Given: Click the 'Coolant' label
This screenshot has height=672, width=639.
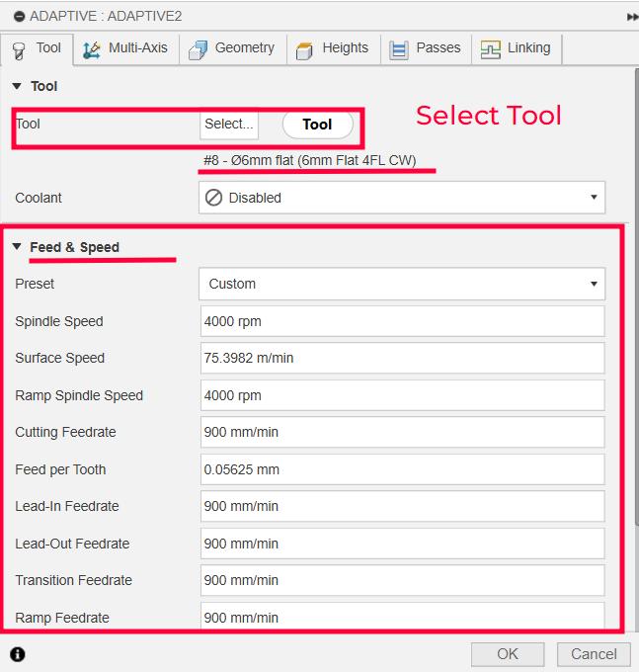Looking at the screenshot, I should click(x=39, y=198).
